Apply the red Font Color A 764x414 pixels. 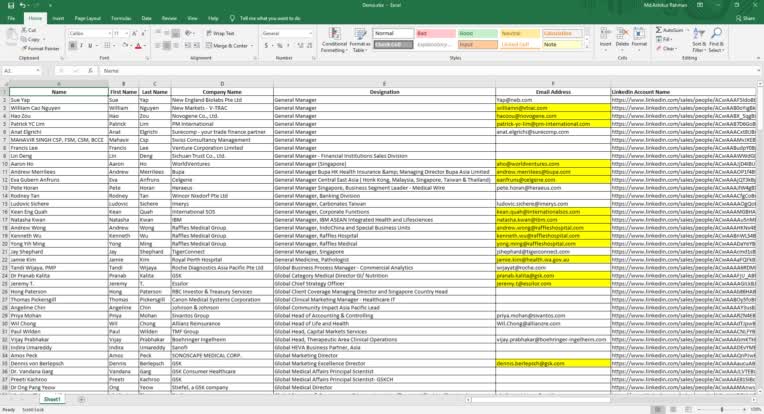pyautogui.click(x=138, y=45)
